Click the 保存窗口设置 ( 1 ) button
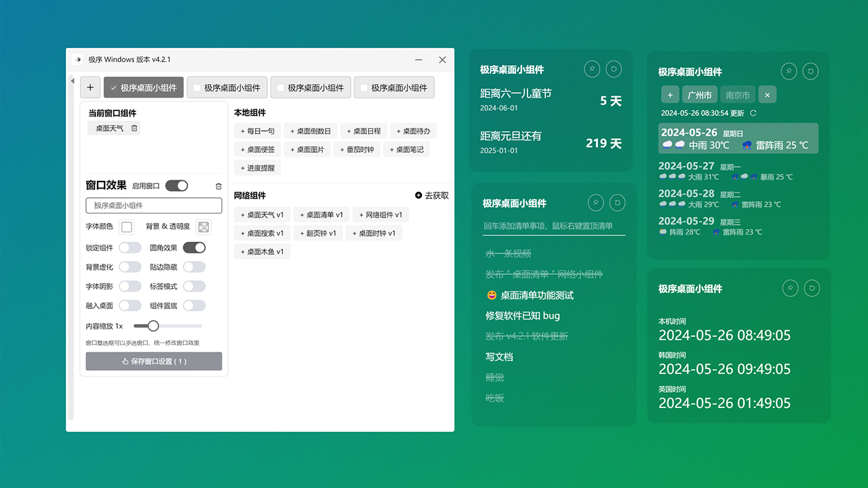Screen dimensions: 868x488 [x=154, y=361]
